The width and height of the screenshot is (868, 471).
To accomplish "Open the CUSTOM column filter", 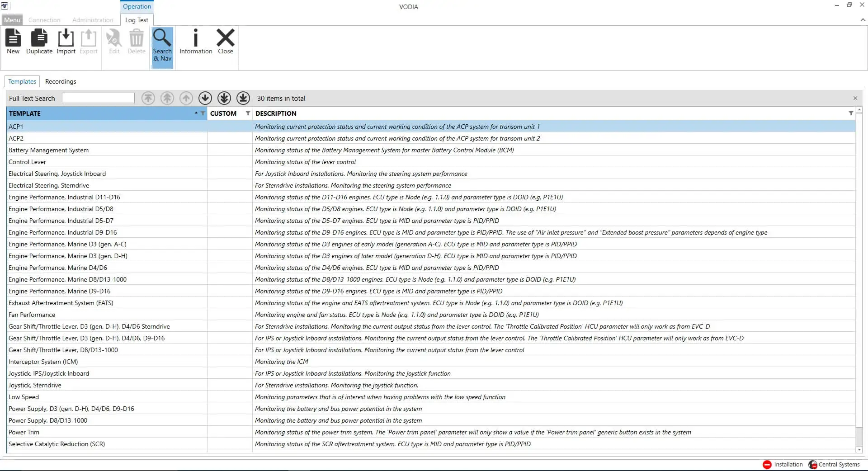I will tap(248, 113).
